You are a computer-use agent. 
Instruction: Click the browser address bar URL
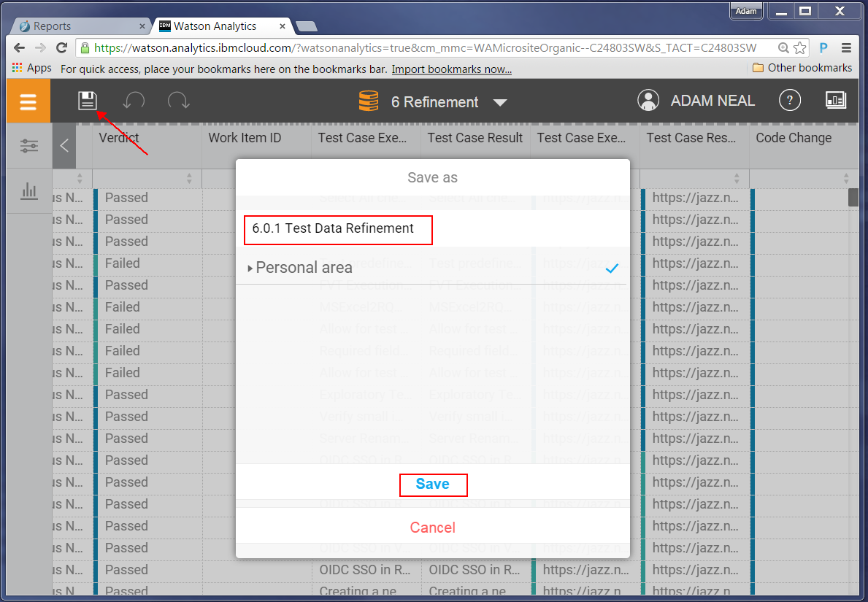(x=425, y=48)
